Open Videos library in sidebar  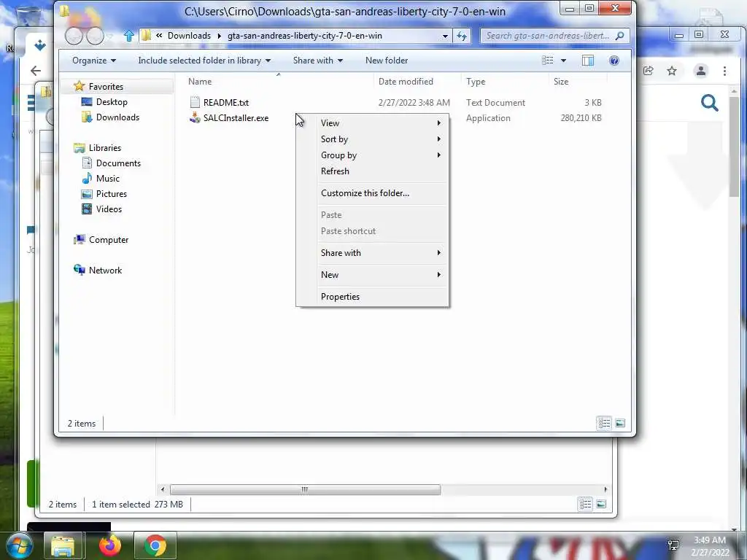coord(109,209)
